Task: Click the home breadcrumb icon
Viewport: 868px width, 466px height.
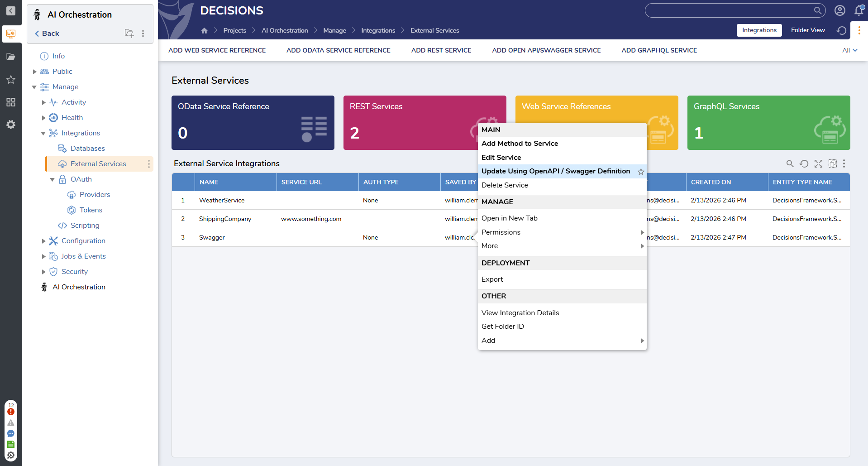Action: [x=204, y=30]
